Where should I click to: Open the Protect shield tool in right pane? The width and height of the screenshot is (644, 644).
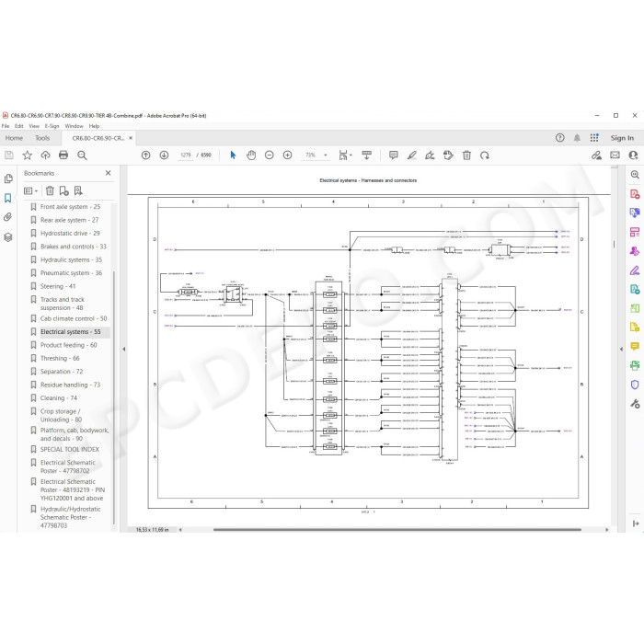pos(635,385)
